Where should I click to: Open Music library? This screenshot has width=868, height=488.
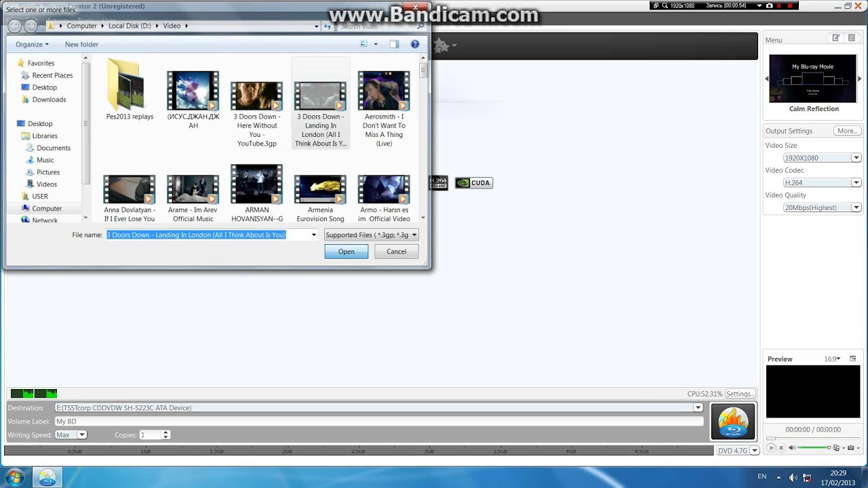45,160
